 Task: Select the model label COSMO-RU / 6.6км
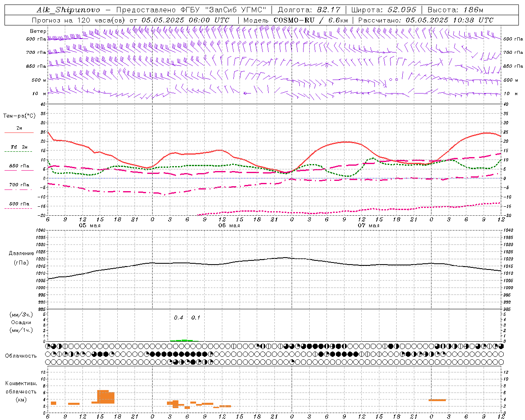click(x=310, y=20)
